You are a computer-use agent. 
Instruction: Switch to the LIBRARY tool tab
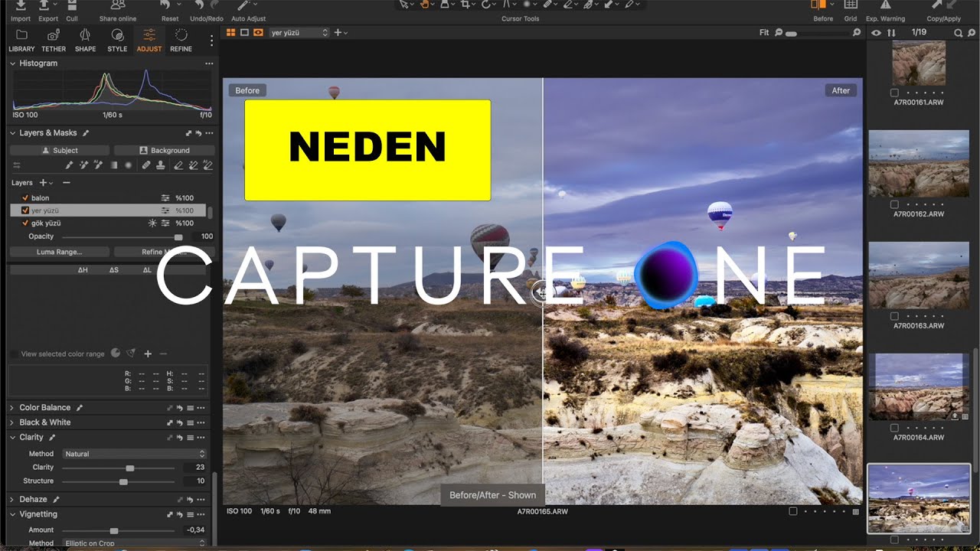(x=21, y=41)
